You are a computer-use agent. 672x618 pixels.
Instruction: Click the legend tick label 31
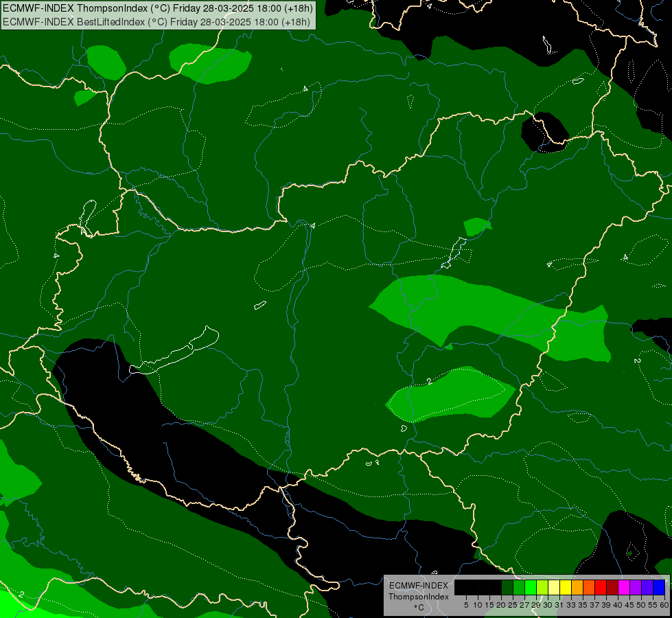559,605
